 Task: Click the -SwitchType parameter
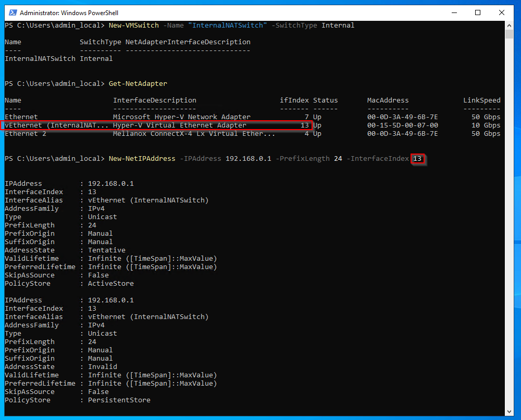click(x=294, y=25)
